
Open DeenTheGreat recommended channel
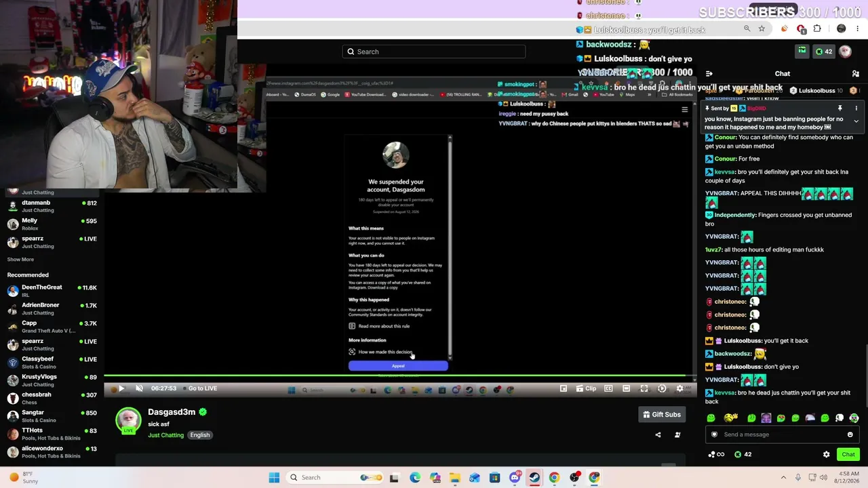[x=52, y=291]
